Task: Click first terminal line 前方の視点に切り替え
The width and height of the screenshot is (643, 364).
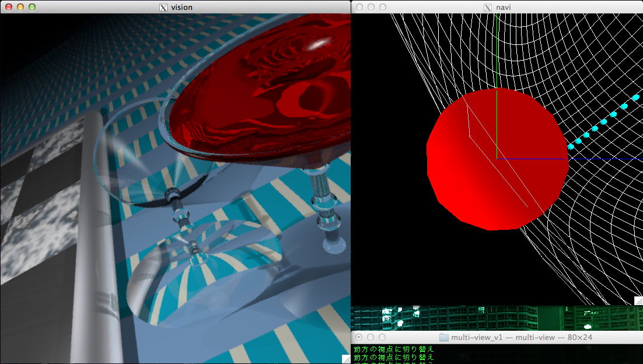Action: tap(394, 349)
